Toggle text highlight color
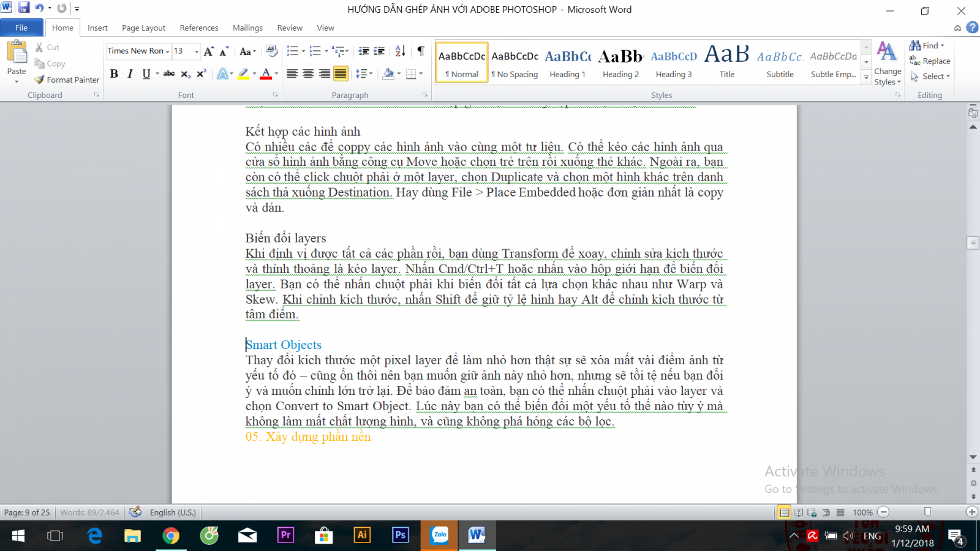The width and height of the screenshot is (980, 551). click(x=243, y=73)
